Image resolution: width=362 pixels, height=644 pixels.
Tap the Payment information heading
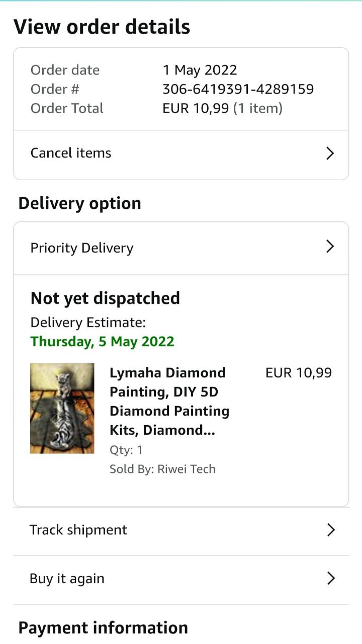(x=103, y=628)
